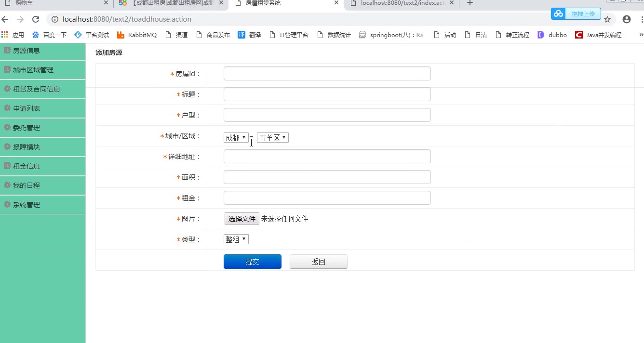
Task: Focus the 户型 input field
Action: click(327, 115)
